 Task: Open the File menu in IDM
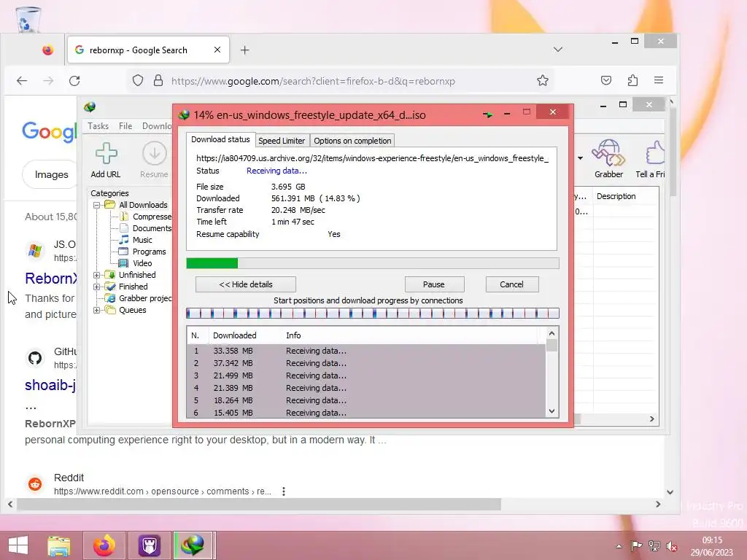125,125
